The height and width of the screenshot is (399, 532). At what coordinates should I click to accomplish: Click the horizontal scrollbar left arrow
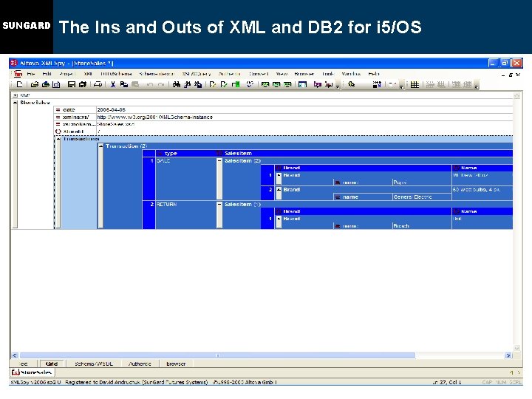pos(15,355)
